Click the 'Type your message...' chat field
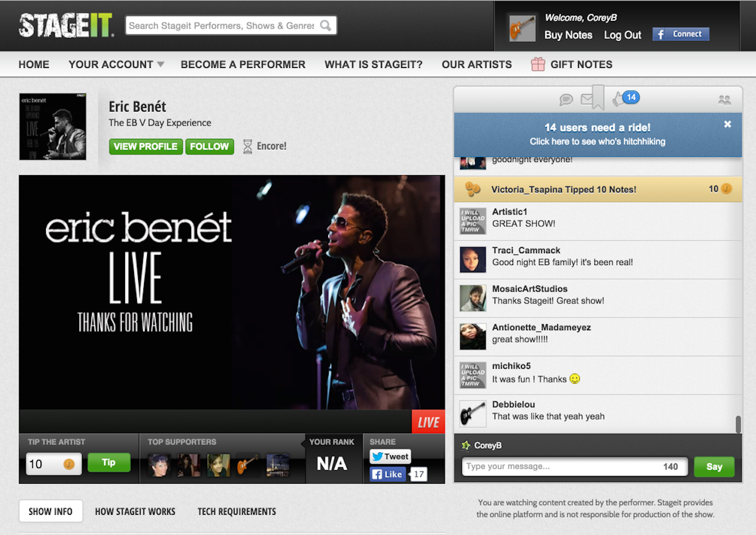Image resolution: width=756 pixels, height=535 pixels. pyautogui.click(x=574, y=466)
